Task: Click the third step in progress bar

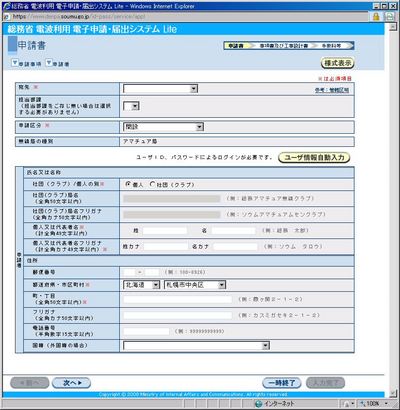Action: (x=331, y=46)
